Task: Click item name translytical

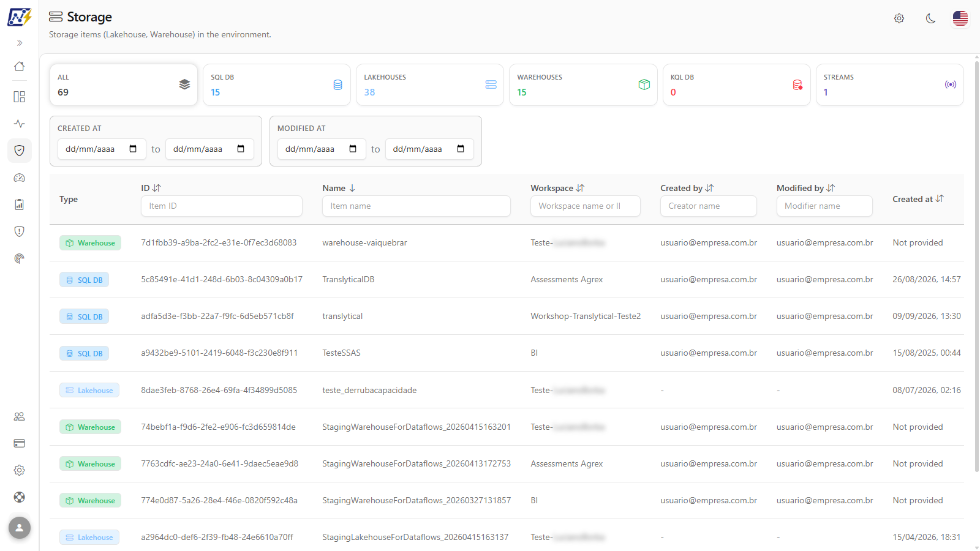Action: point(342,316)
